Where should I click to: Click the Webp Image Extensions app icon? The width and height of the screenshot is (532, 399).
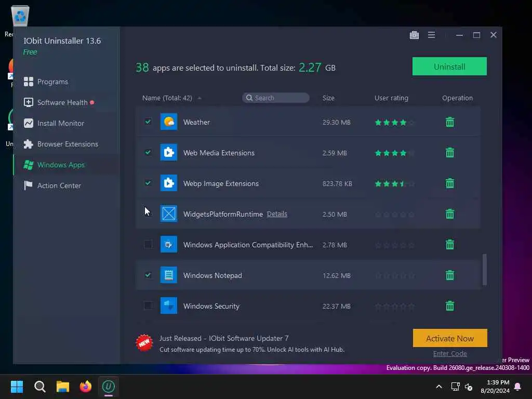(x=169, y=183)
